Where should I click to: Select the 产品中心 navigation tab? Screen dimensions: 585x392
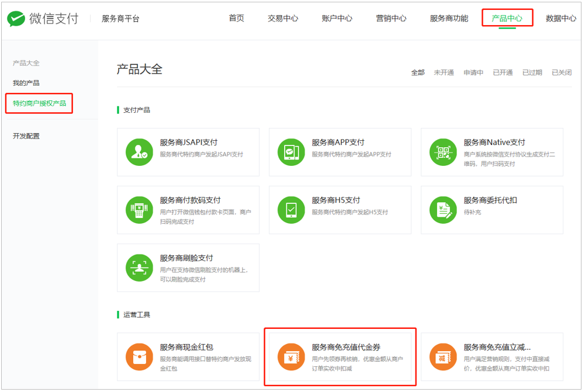pyautogui.click(x=507, y=18)
